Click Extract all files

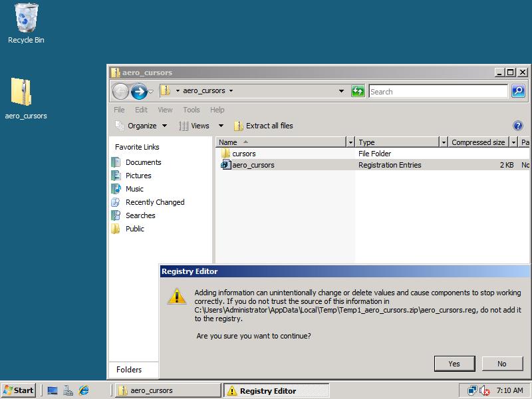click(x=263, y=126)
